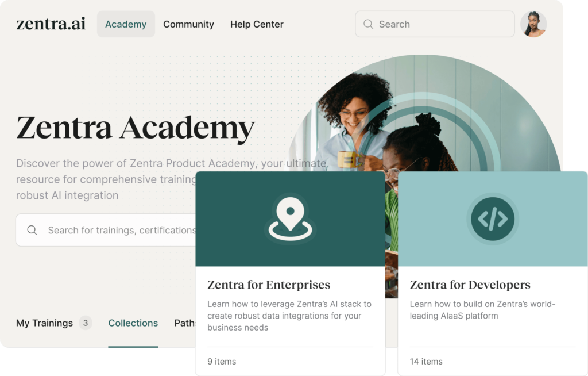The image size is (588, 376).
Task: Open the Zentra for Enterprises title link
Action: [269, 285]
